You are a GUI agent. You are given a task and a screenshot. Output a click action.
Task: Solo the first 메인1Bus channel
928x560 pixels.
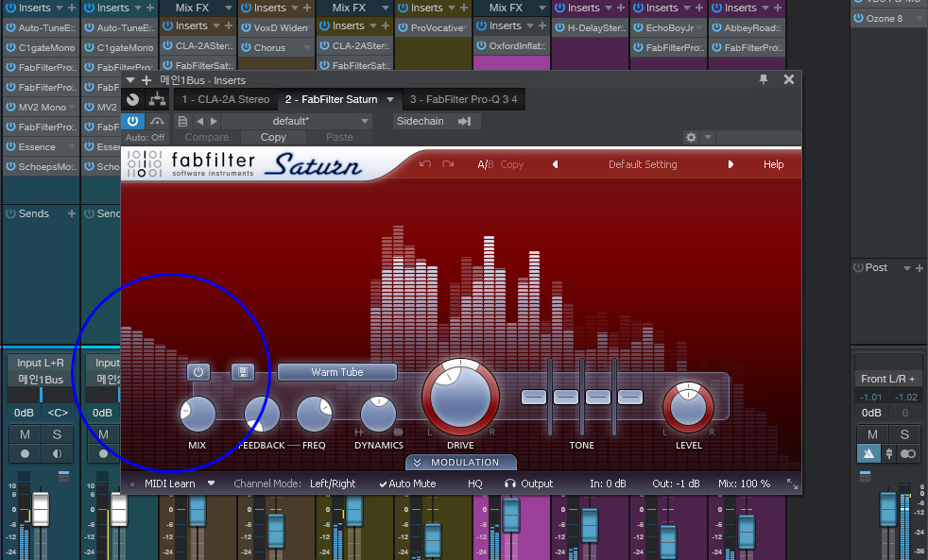57,434
